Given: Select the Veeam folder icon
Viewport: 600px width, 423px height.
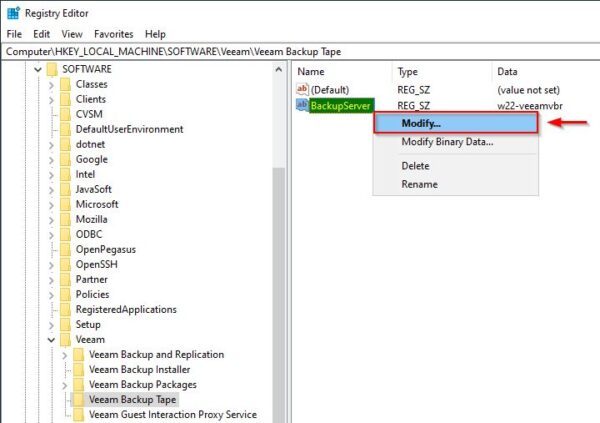Looking at the screenshot, I should 65,339.
